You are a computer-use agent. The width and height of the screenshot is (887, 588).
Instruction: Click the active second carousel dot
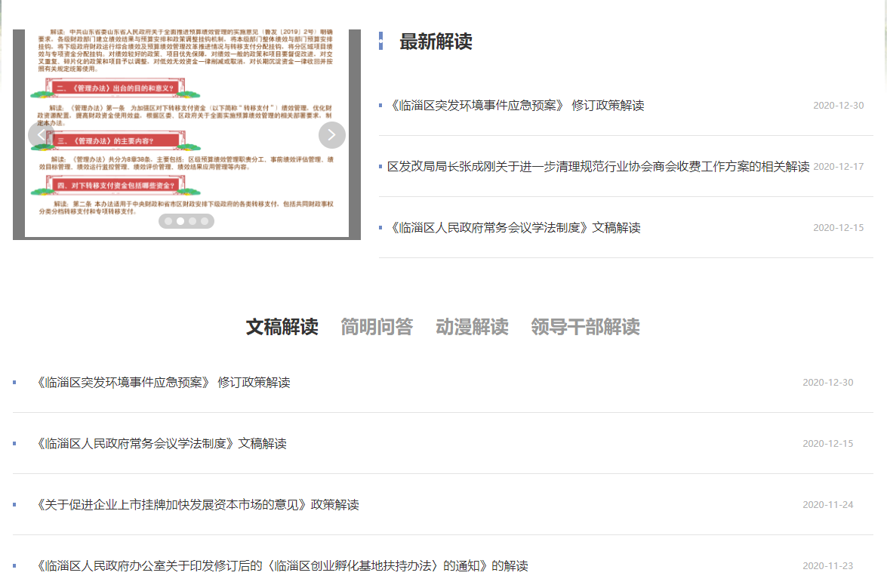180,221
